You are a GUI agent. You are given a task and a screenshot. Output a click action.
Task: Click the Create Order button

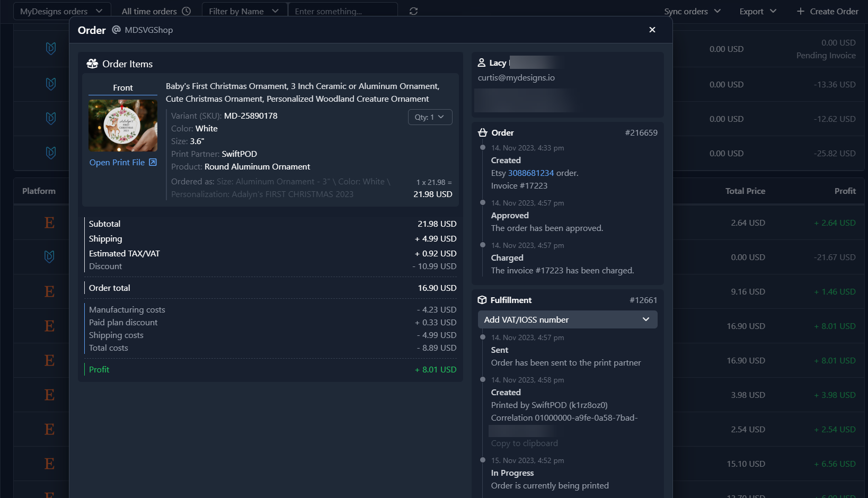click(x=828, y=11)
